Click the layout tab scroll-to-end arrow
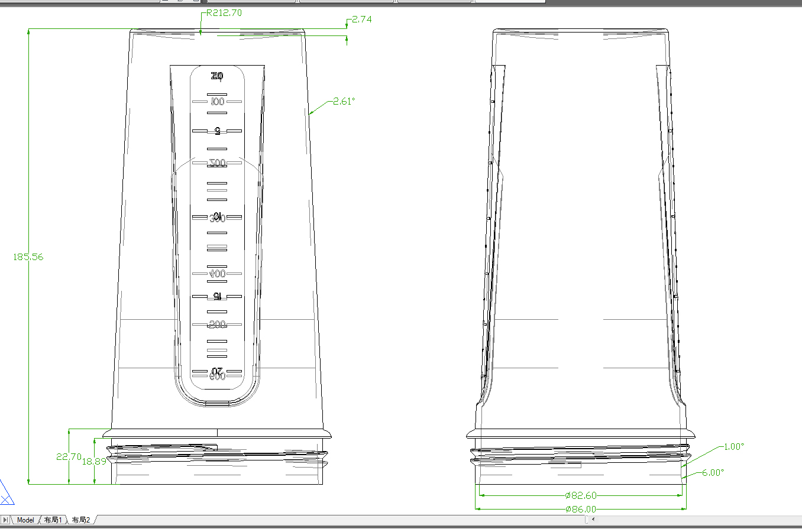802x532 pixels. [6, 520]
